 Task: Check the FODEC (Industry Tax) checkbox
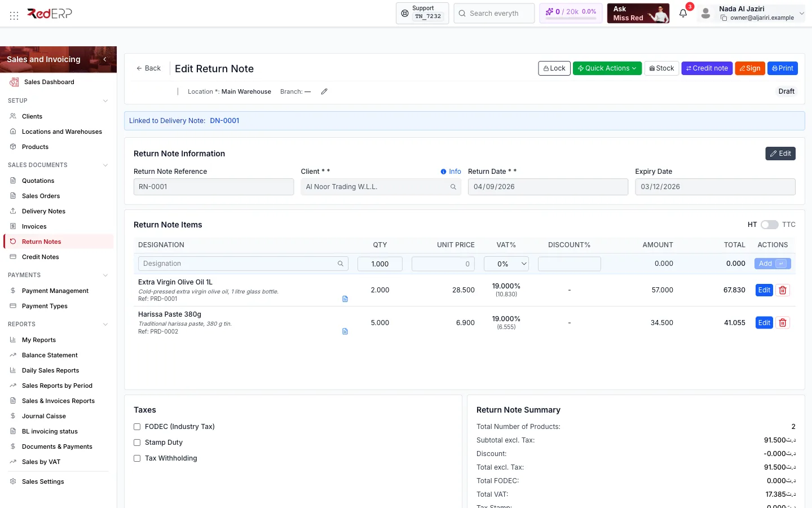[137, 427]
